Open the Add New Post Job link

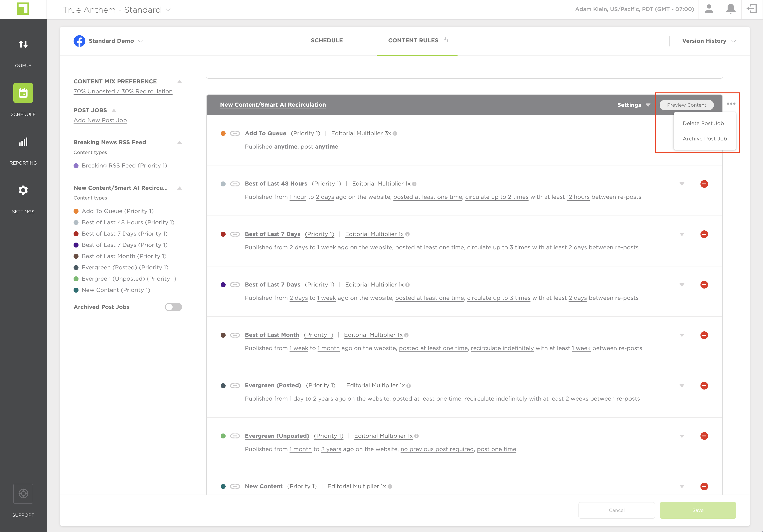[100, 120]
